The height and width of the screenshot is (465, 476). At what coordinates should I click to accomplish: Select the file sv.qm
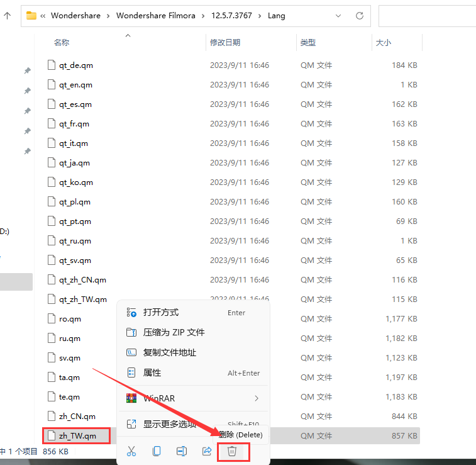click(x=70, y=358)
